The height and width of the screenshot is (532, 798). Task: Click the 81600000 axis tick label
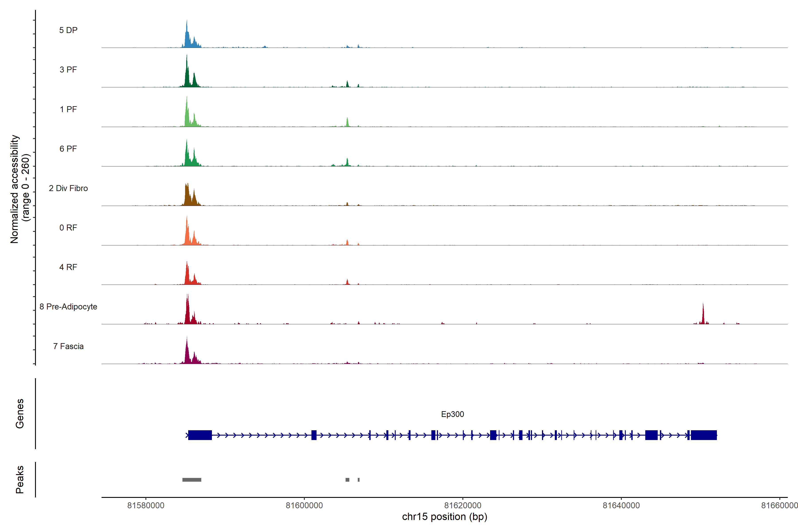pyautogui.click(x=304, y=505)
